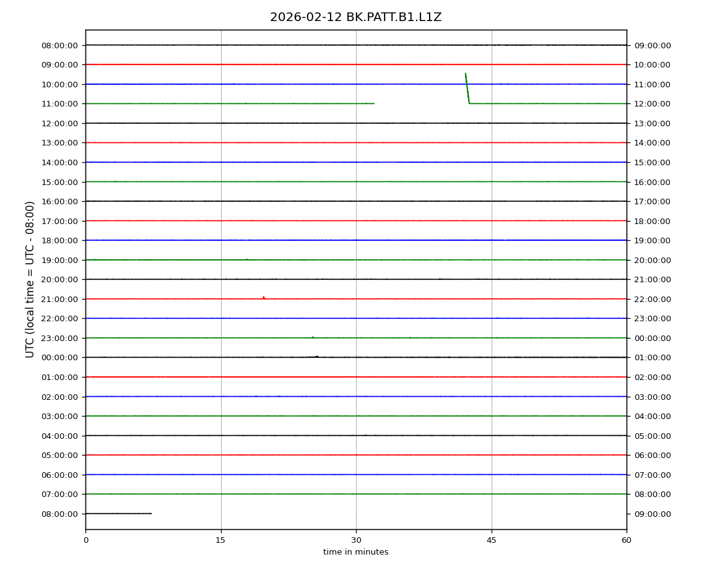Click the large green spike on the 11:00 trace
The width and height of the screenshot is (712, 588).
pos(467,87)
